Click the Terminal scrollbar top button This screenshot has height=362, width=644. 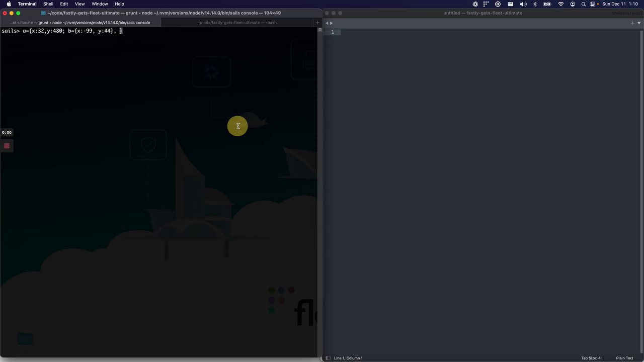(319, 30)
